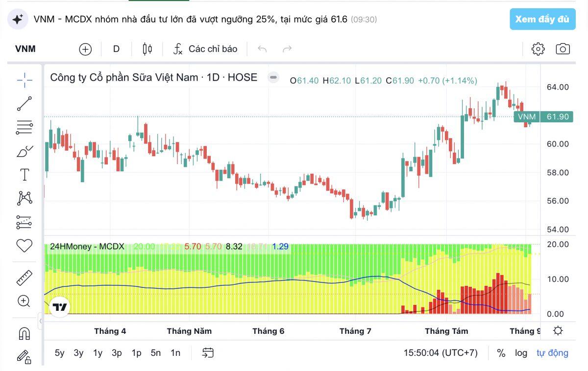Click the 24HMoney - MCDX indicator title

click(x=87, y=247)
